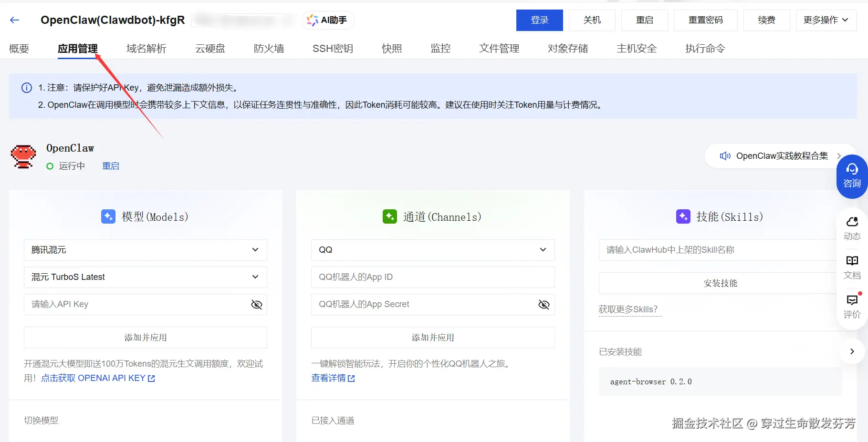
Task: Go back with the left arrow icon
Action: (15, 20)
